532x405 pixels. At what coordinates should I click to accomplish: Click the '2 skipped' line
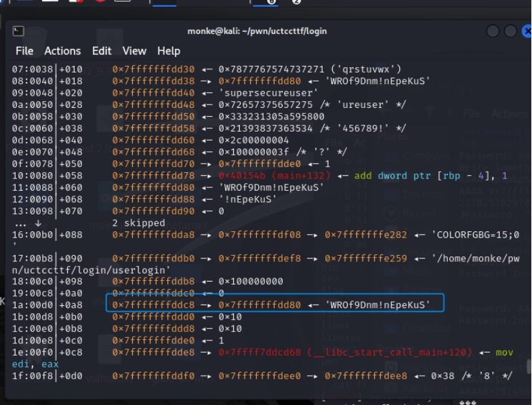pyautogui.click(x=138, y=223)
